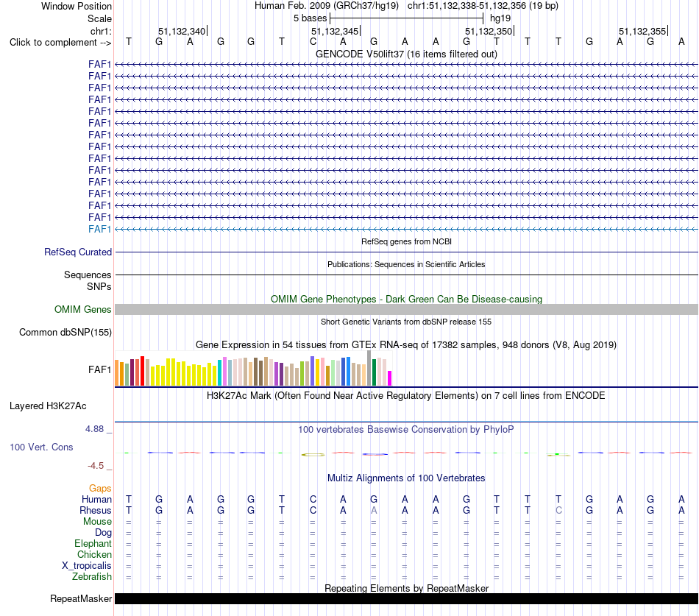Click the mismatched Rhesus C base
This screenshot has width=699, height=616.
[x=558, y=510]
